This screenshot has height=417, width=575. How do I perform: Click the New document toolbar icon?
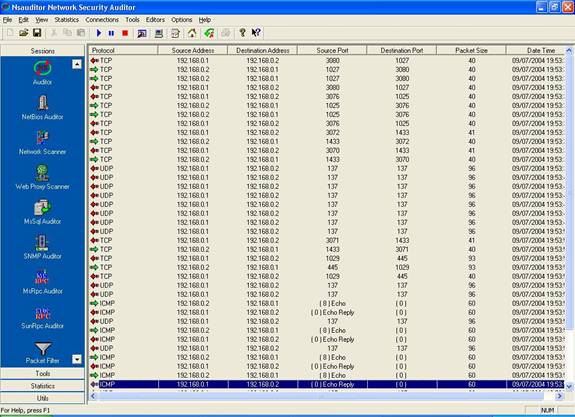pos(10,33)
